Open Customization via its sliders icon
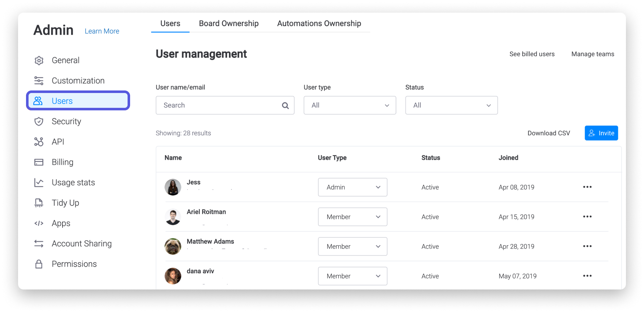This screenshot has height=313, width=644. [x=39, y=81]
